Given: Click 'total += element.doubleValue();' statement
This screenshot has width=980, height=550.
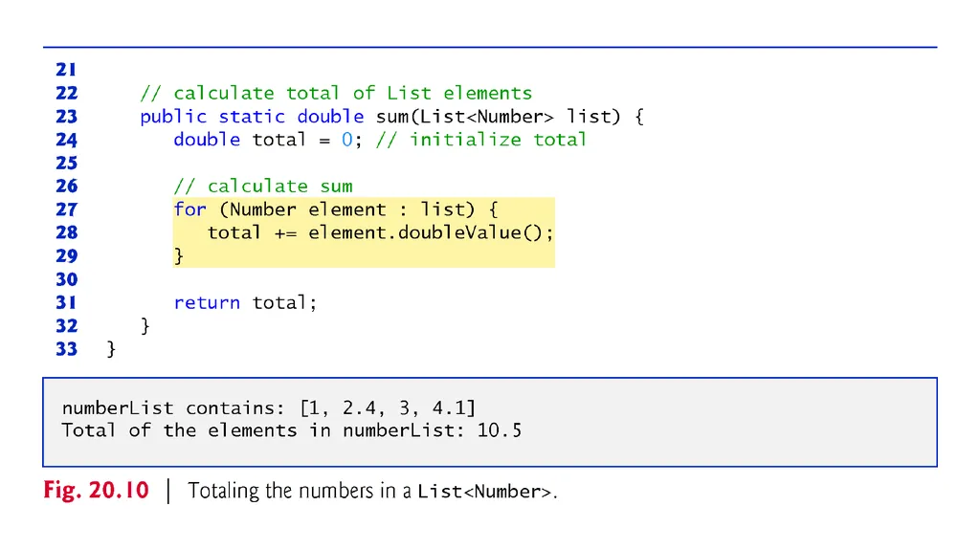Looking at the screenshot, I should click(380, 233).
